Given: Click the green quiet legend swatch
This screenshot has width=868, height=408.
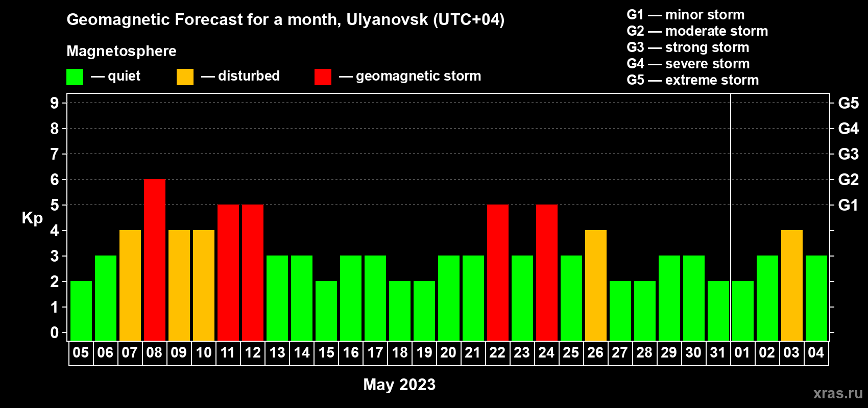Looking at the screenshot, I should 75,77.
